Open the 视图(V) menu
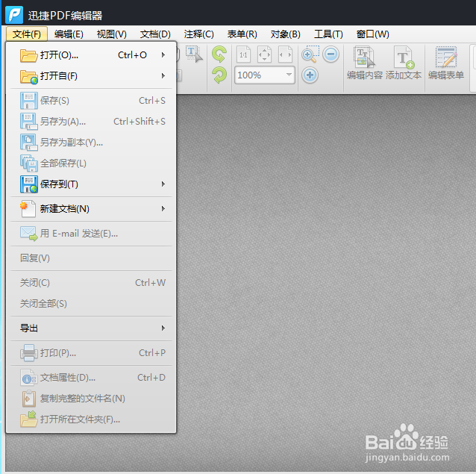 (111, 34)
